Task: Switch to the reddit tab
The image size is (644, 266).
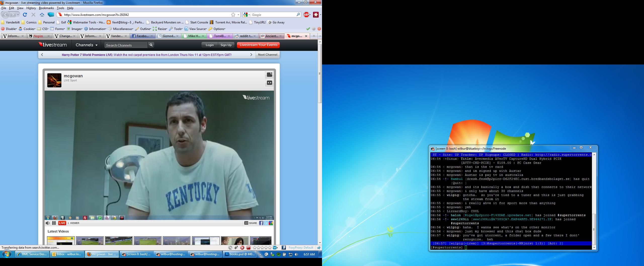Action: (x=246, y=36)
